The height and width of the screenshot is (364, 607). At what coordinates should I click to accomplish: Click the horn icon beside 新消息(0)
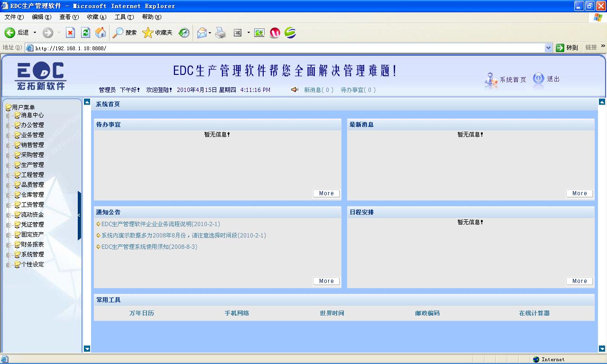click(x=294, y=90)
